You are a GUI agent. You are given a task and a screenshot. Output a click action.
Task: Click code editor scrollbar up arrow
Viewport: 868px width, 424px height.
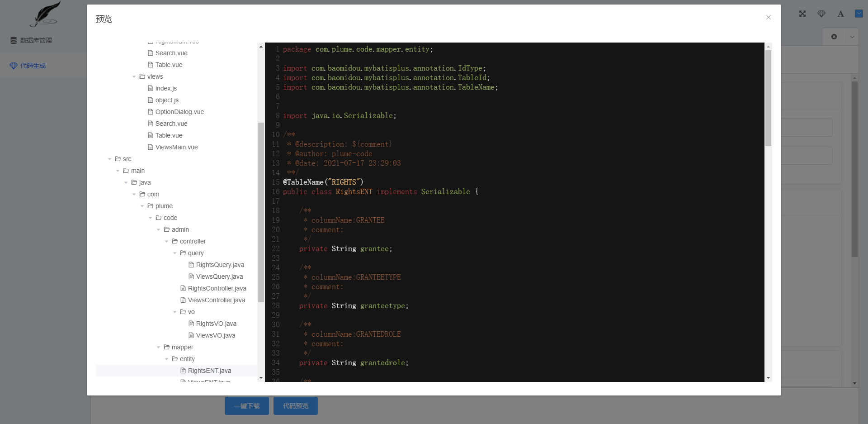(768, 47)
